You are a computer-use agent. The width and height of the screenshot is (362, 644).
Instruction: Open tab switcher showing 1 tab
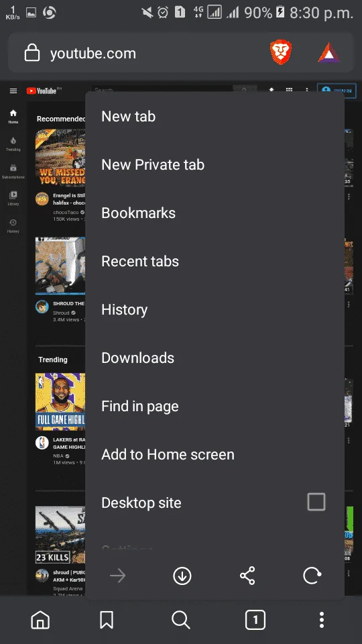255,620
